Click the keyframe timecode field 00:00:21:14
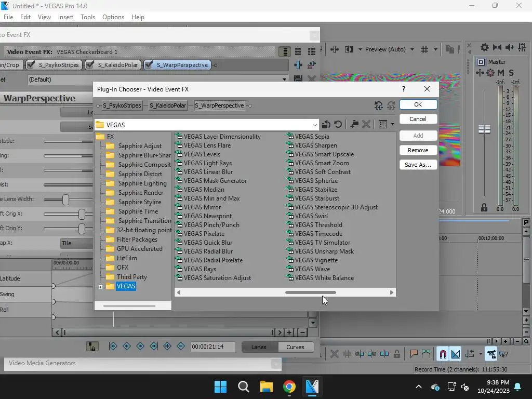The height and width of the screenshot is (399, 532). [x=212, y=347]
